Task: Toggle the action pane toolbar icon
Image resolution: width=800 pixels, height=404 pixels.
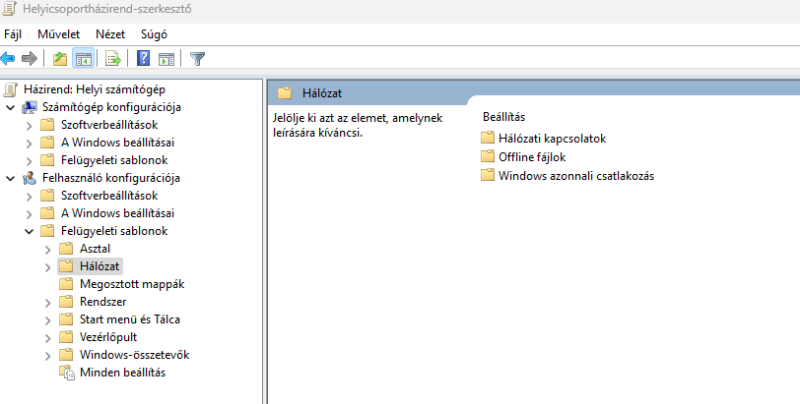Action: tap(166, 59)
